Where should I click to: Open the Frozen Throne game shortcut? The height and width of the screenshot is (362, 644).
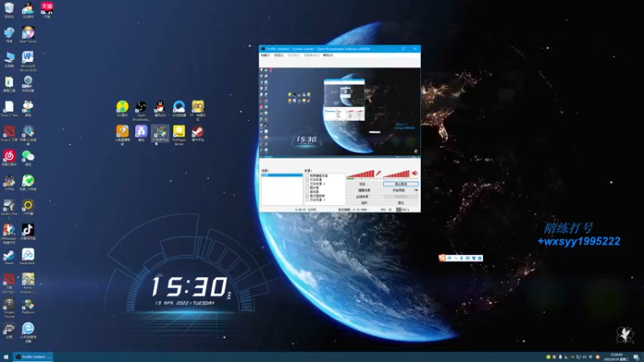9,306
